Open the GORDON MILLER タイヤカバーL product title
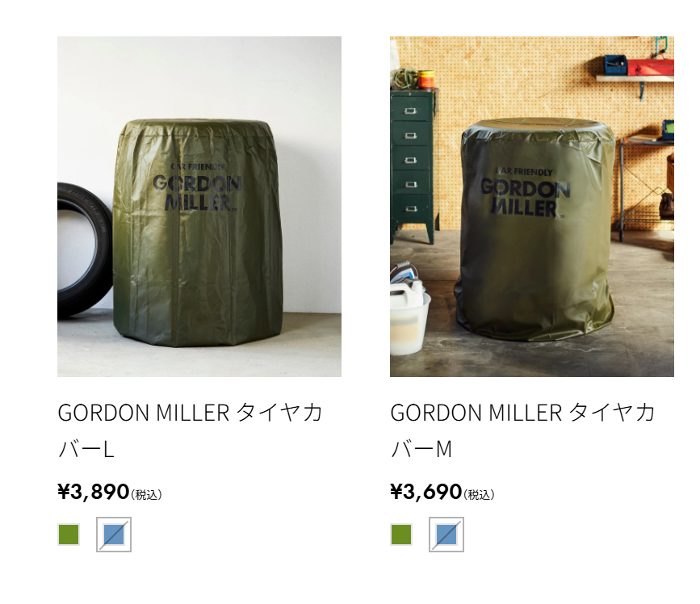The width and height of the screenshot is (700, 604). [191, 430]
